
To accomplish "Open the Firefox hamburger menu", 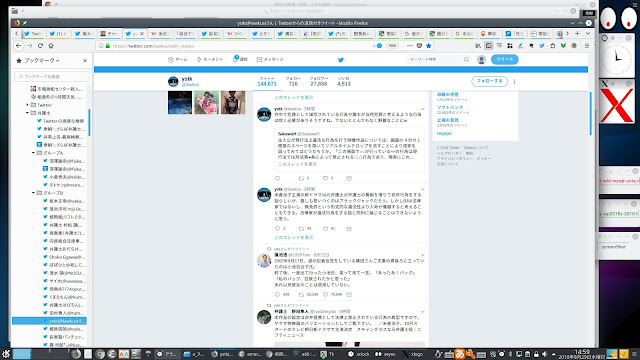I will [x=587, y=46].
